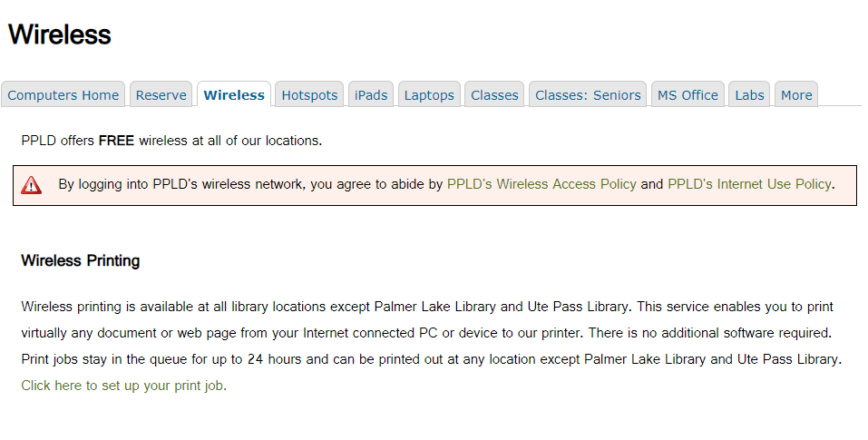Open PPLD's Internet Use Policy link
868x440 pixels.
pyautogui.click(x=749, y=184)
